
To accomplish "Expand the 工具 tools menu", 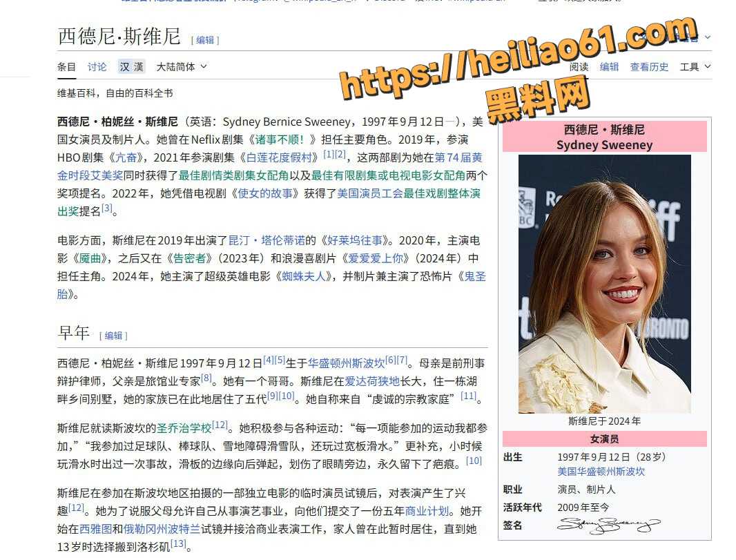I will (695, 67).
